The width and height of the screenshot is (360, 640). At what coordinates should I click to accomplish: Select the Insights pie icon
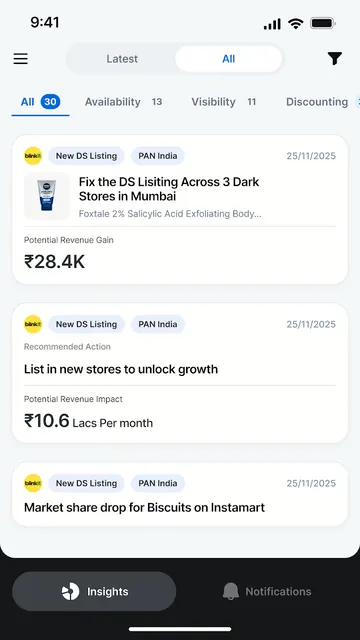click(x=70, y=591)
